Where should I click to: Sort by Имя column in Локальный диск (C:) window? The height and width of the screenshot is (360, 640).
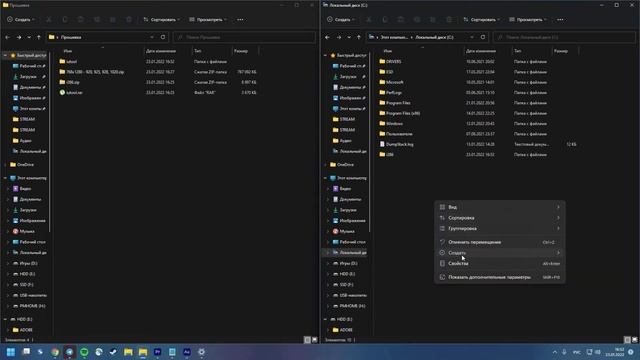click(x=388, y=51)
